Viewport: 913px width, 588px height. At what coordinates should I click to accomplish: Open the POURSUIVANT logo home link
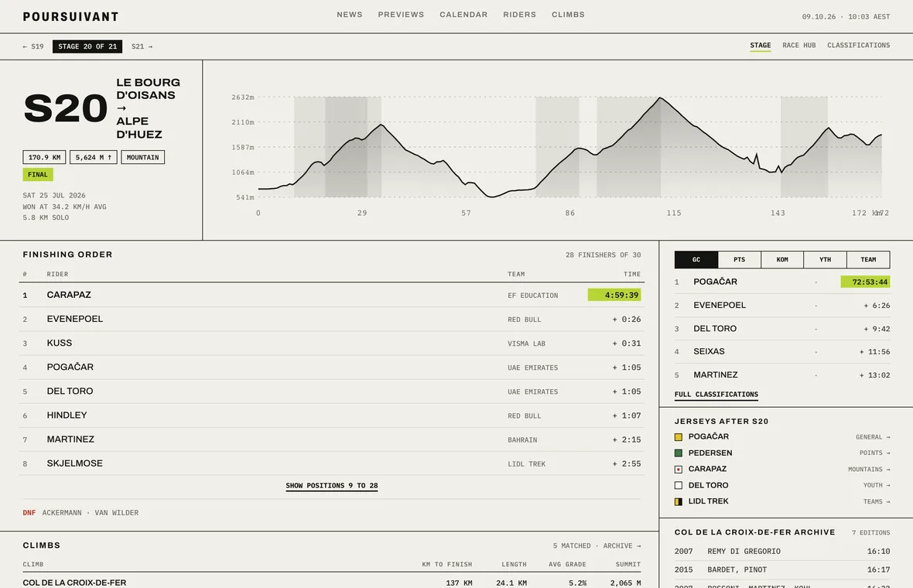tap(70, 16)
